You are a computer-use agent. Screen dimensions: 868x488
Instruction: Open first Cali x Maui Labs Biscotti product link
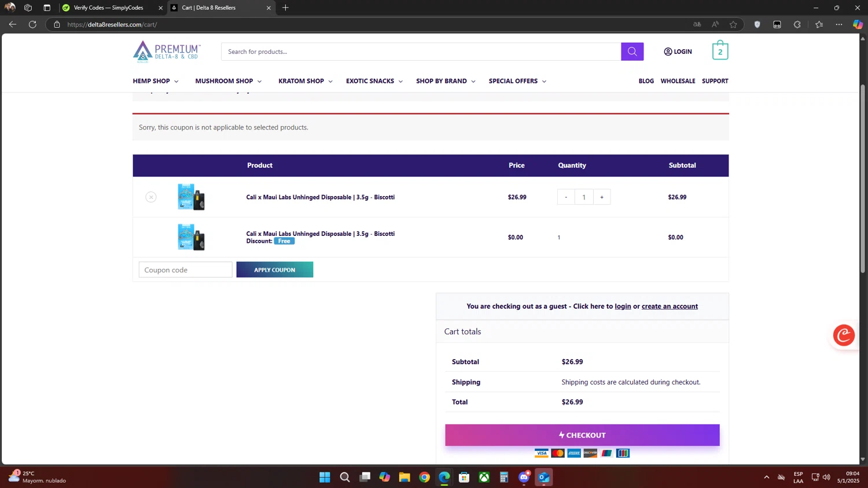tap(321, 197)
